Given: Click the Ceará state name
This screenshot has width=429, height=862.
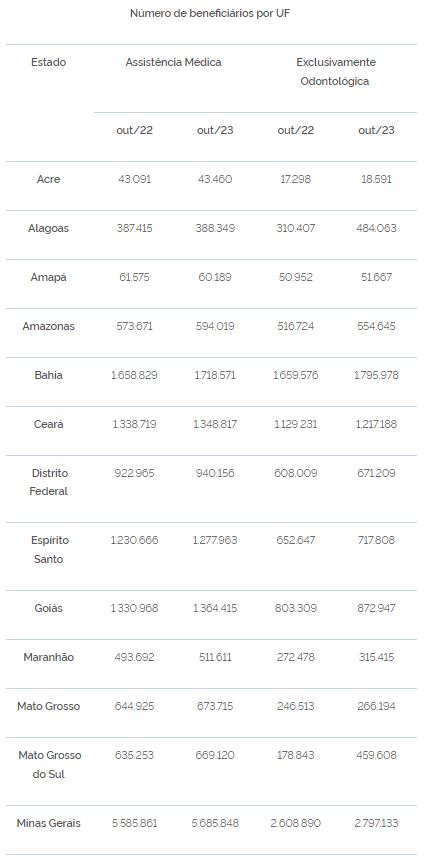Looking at the screenshot, I should 48,424.
